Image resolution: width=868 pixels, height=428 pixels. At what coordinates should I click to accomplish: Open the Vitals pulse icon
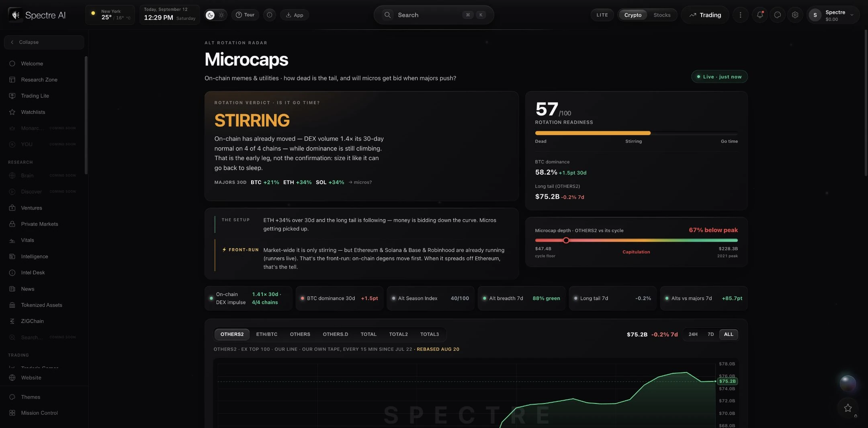point(12,240)
